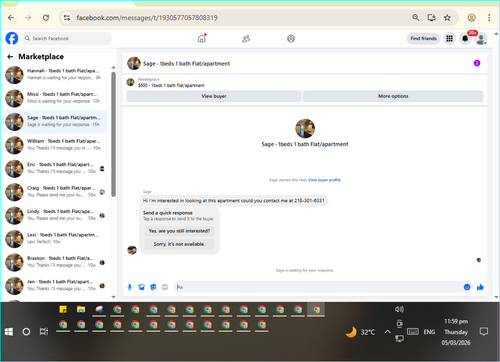Click page scrollbar down arrow
500x362 pixels.
496,297
